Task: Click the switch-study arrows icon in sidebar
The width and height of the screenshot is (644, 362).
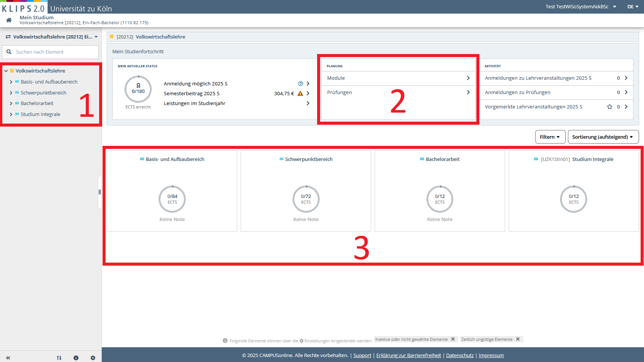Action: click(x=8, y=37)
